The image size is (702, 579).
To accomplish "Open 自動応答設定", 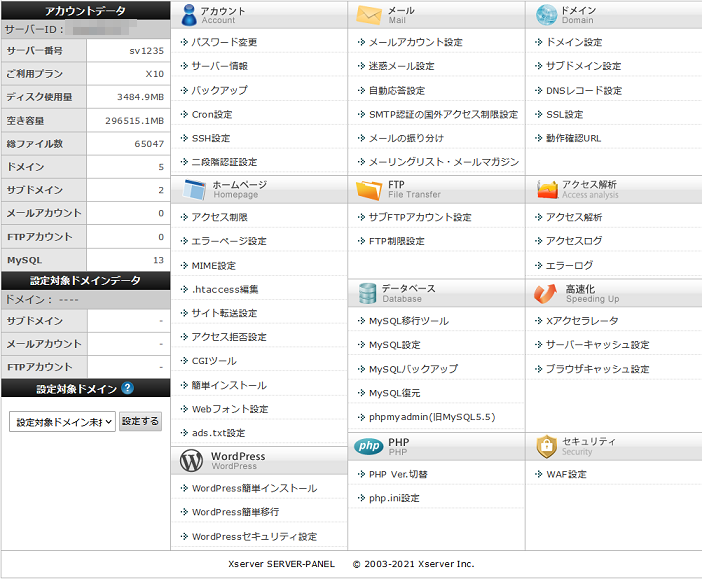I will (x=397, y=90).
